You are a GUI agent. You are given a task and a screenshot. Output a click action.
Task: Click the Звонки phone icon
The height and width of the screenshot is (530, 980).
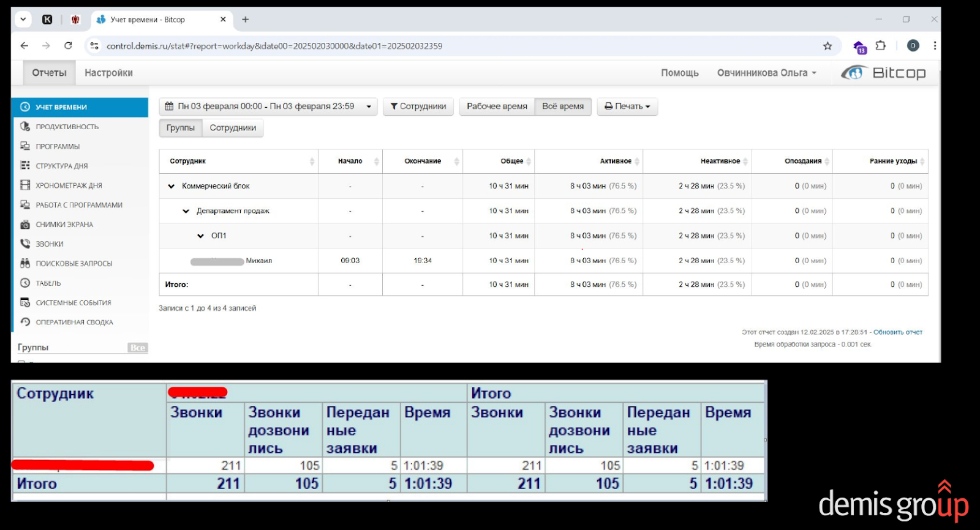(x=25, y=244)
